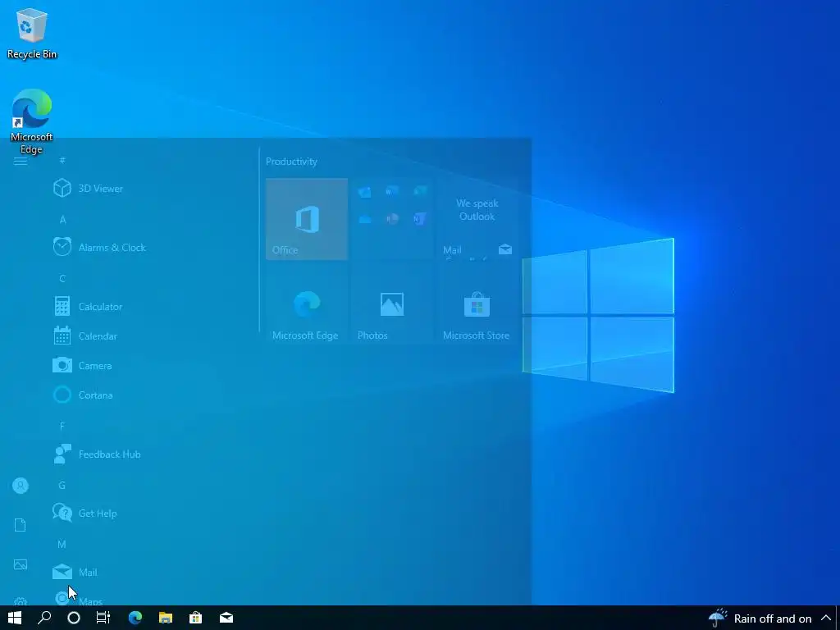Expand the Start menu hamburger button
This screenshot has height=630, width=840.
pos(21,161)
